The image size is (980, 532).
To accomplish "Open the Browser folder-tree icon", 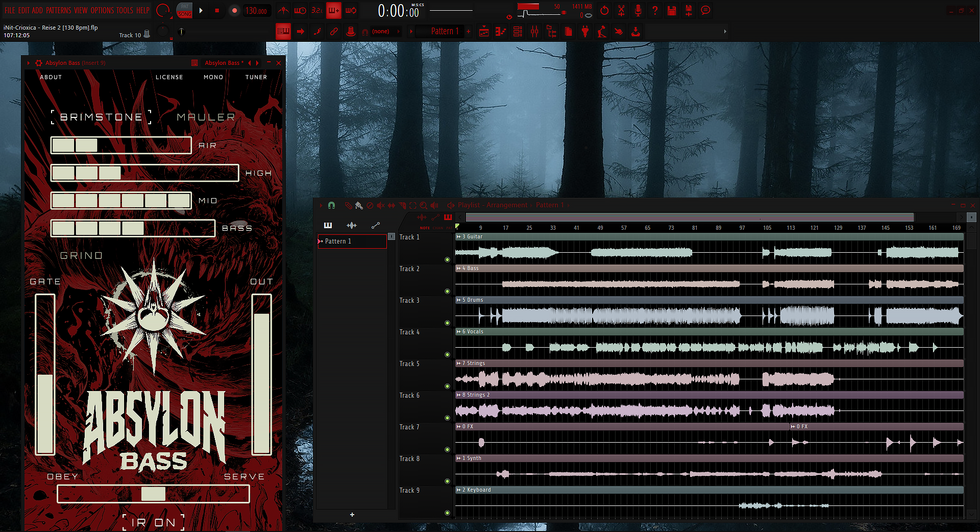I will click(552, 32).
